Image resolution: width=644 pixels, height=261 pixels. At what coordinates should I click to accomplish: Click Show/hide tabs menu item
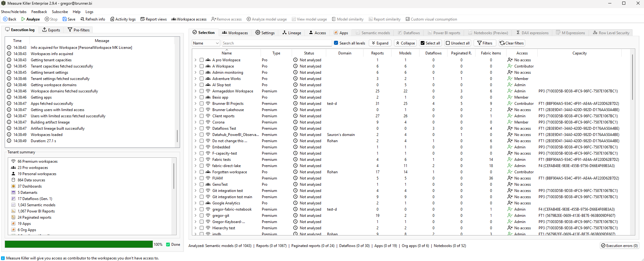[x=14, y=12]
